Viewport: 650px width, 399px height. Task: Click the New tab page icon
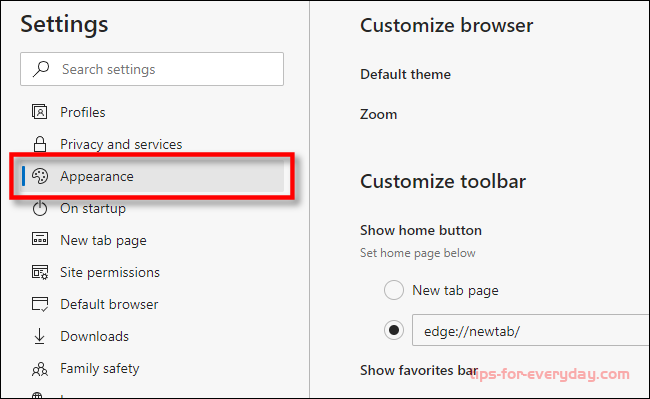click(40, 239)
